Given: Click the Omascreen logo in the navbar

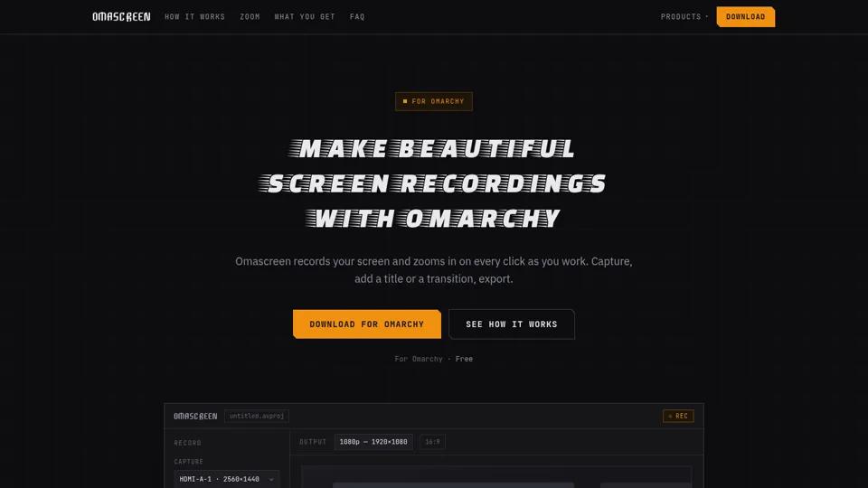Looking at the screenshot, I should (x=121, y=17).
